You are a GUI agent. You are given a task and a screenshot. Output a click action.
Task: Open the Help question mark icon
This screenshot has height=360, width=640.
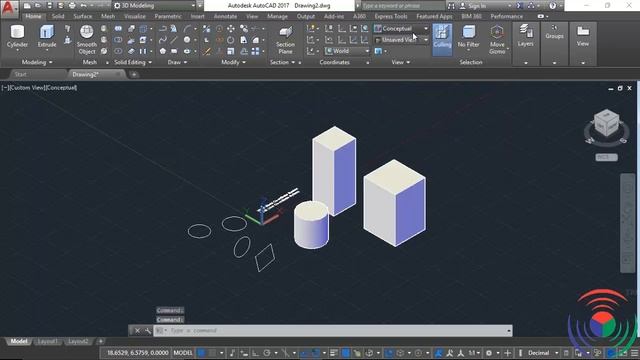553,6
